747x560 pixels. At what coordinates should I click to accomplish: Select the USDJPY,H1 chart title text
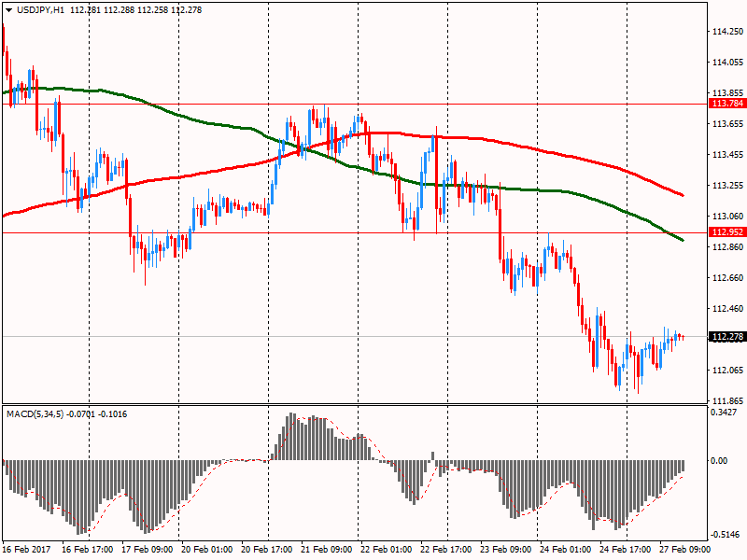click(40, 10)
